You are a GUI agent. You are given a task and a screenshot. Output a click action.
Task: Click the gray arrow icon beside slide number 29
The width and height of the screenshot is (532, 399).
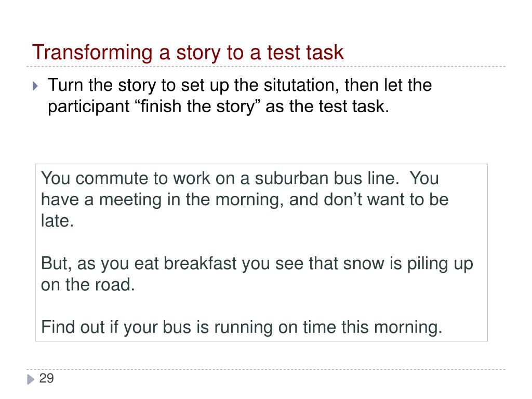[x=31, y=379]
